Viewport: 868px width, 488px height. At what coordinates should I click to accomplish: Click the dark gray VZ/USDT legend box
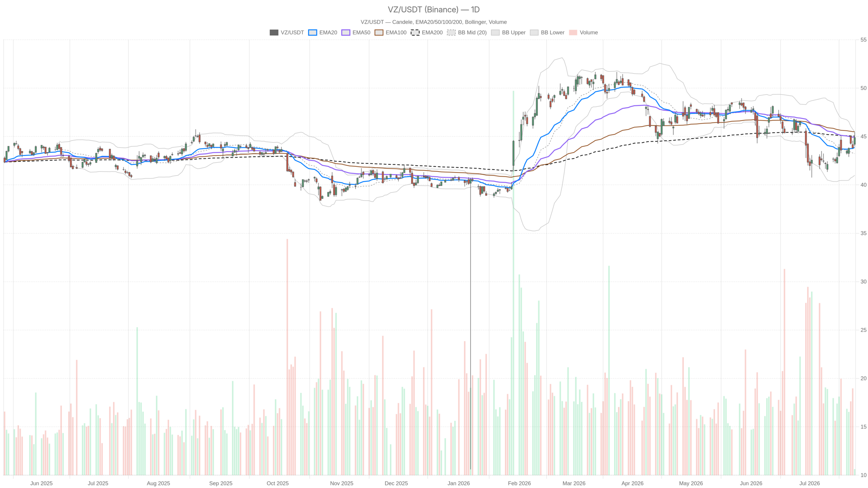point(274,33)
